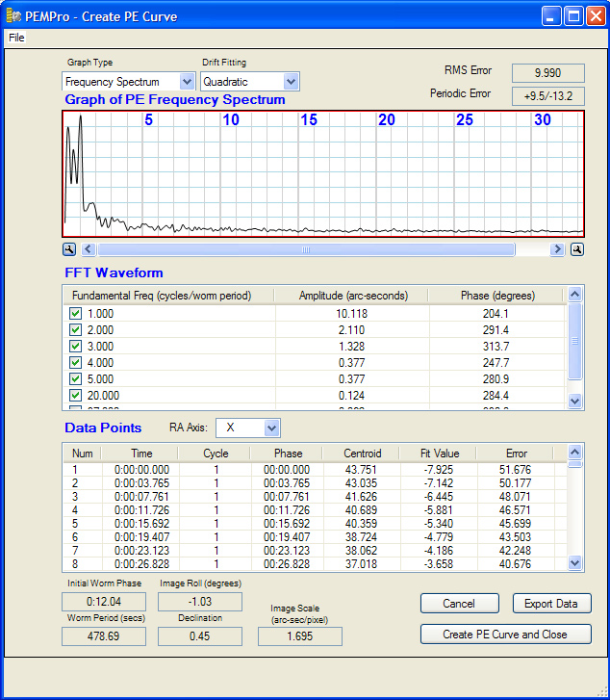The width and height of the screenshot is (610, 700).
Task: Click Data Points list scroll down arrow
Action: [x=574, y=563]
